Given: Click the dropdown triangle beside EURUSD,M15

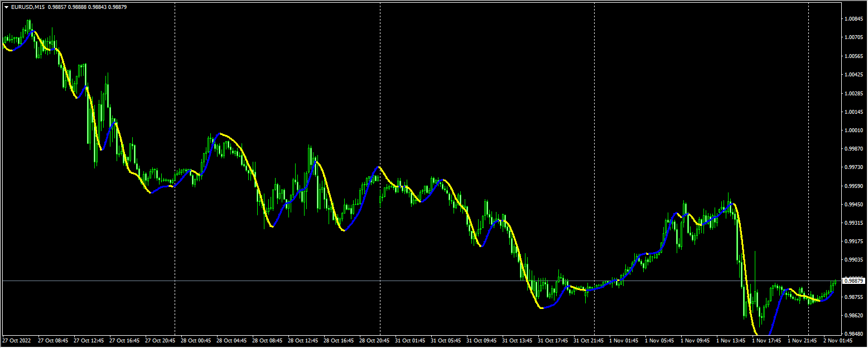Looking at the screenshot, I should pyautogui.click(x=6, y=8).
